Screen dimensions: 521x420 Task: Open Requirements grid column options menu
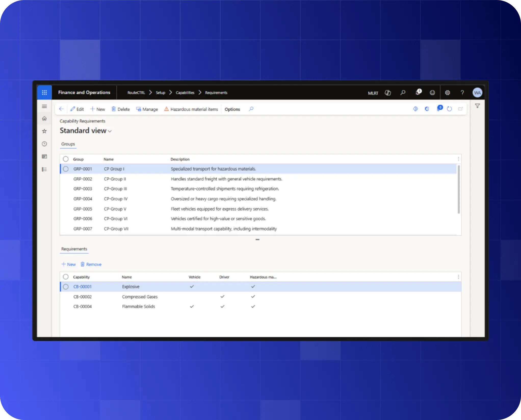(x=458, y=277)
